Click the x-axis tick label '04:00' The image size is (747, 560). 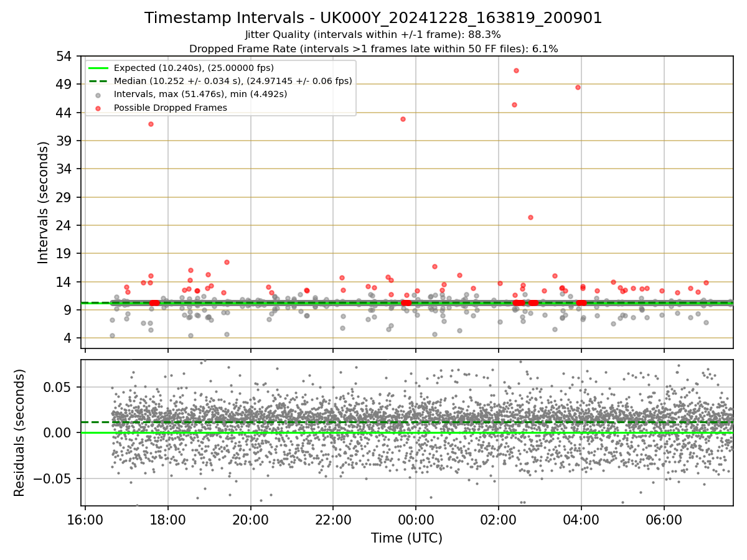click(581, 520)
